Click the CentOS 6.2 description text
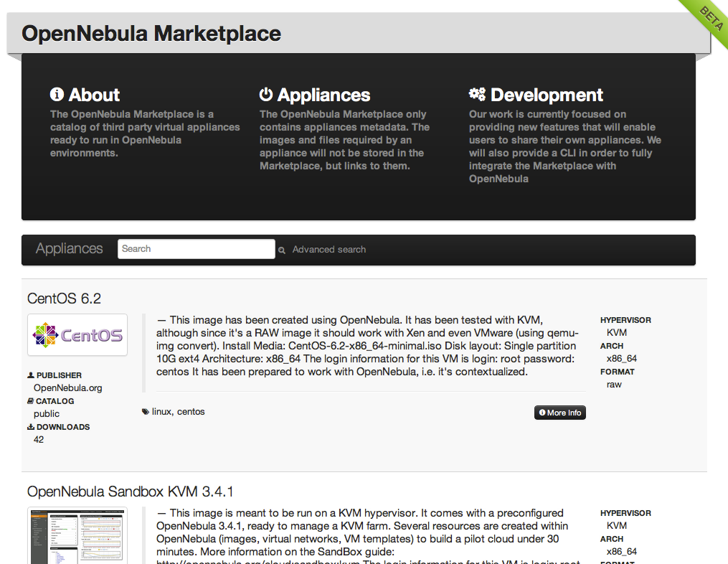728x564 pixels. pyautogui.click(x=367, y=346)
